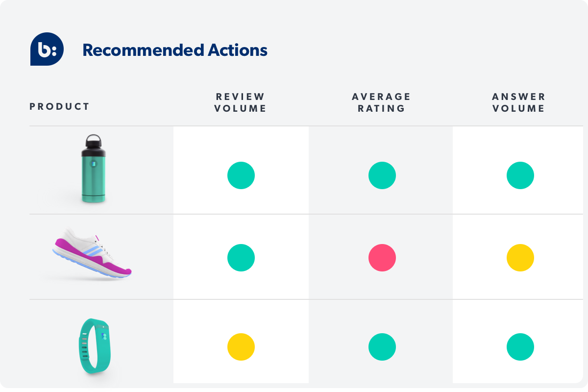Open the teal fitness band product
The width and height of the screenshot is (588, 392).
(94, 345)
